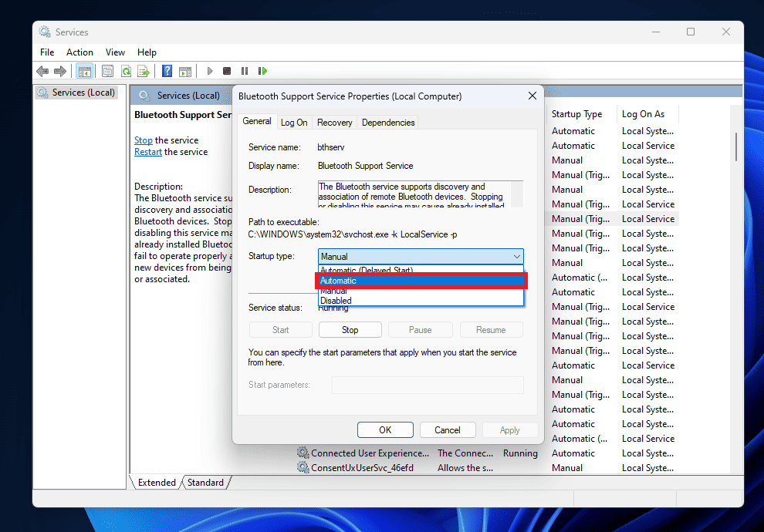Click 'Allows the s...' description cell
The width and height of the screenshot is (764, 532).
click(465, 468)
